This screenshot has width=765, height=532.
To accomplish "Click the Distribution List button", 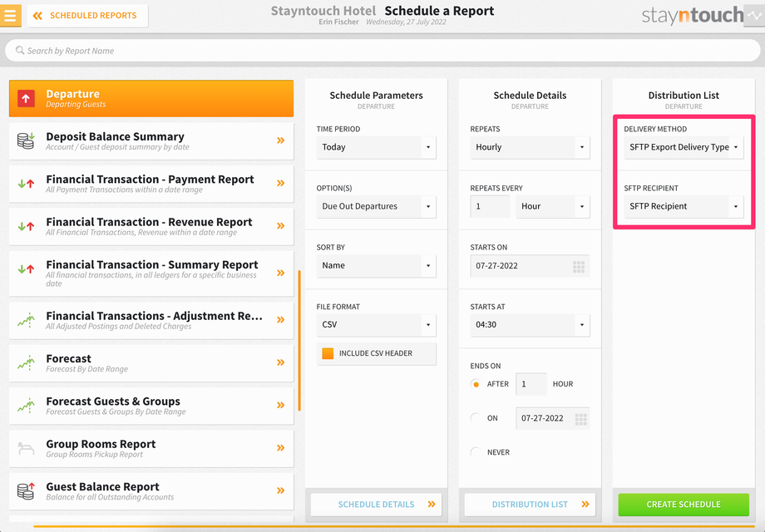I will [530, 505].
